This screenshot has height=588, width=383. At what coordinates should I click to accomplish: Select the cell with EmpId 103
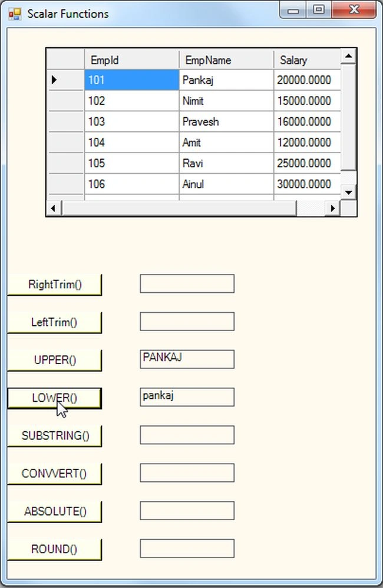click(x=132, y=121)
